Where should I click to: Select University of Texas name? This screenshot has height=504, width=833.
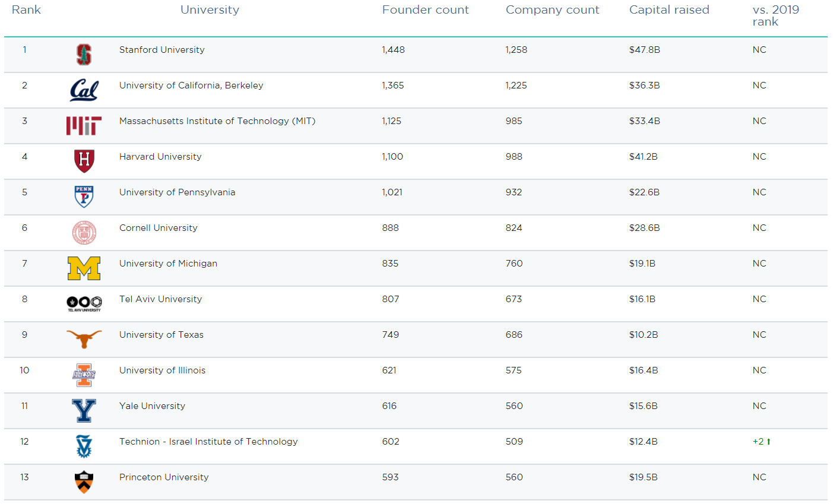[x=161, y=335]
